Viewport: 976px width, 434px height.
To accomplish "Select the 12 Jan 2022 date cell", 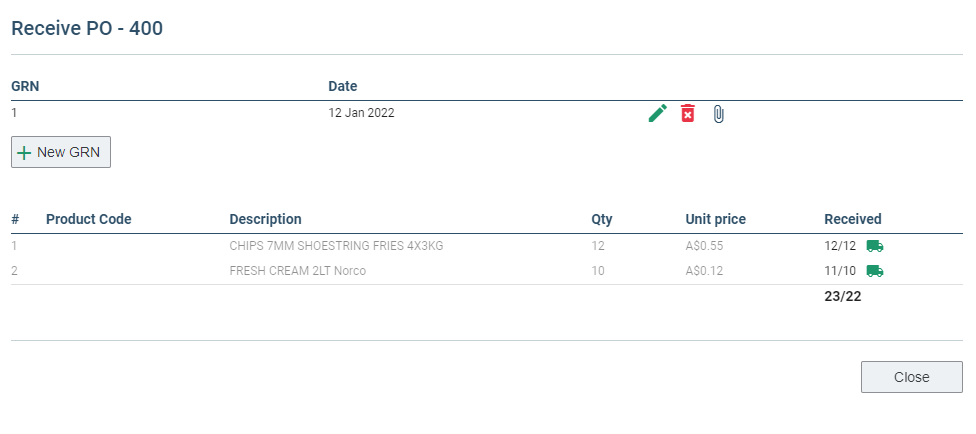I will pos(362,113).
